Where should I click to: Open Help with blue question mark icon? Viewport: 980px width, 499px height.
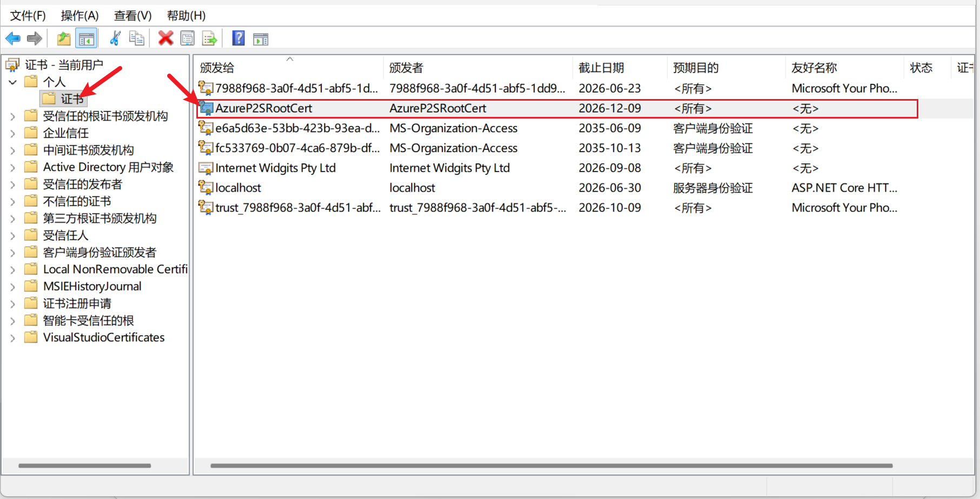click(238, 38)
